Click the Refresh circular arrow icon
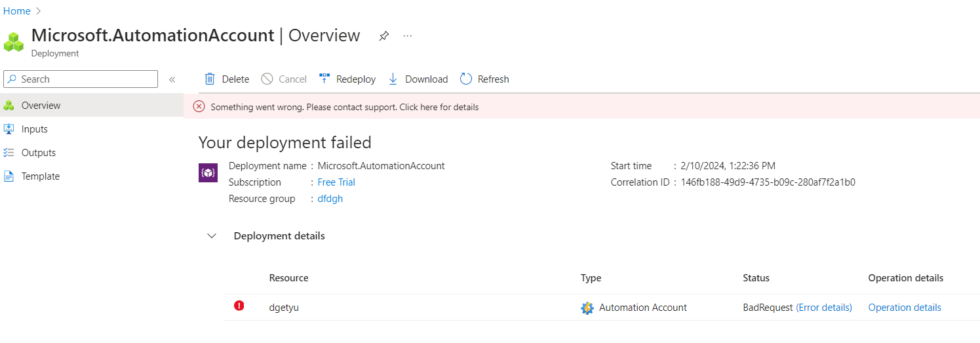This screenshot has height=343, width=980. [466, 79]
